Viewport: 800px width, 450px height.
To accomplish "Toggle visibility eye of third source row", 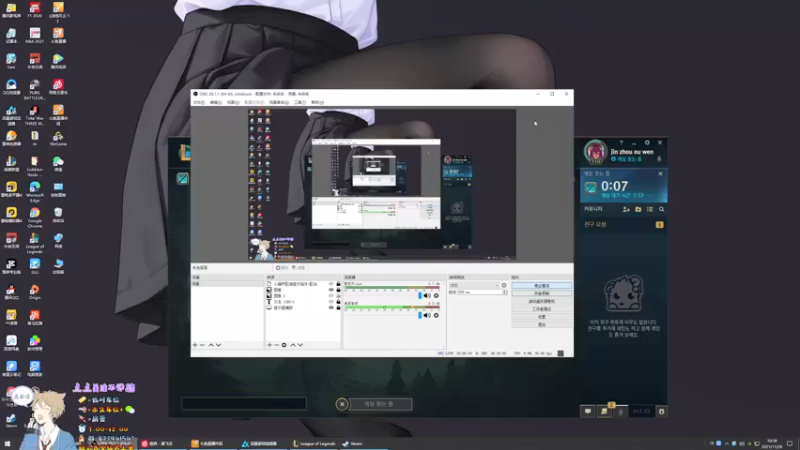I will click(x=331, y=296).
